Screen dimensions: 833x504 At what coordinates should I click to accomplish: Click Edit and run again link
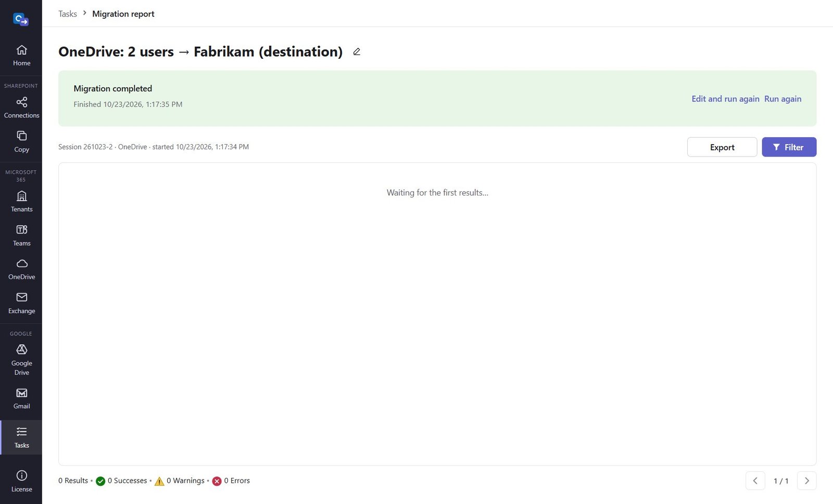[725, 99]
